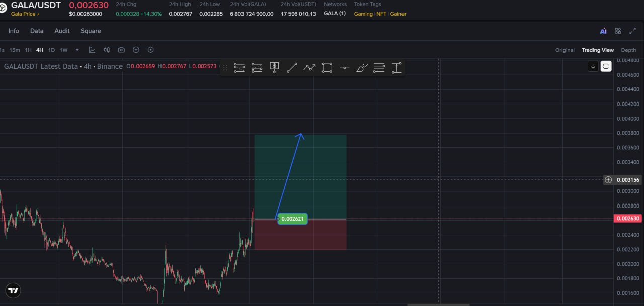Viewport: 644px width, 306px height.
Task: Select the Trading View chart mode
Action: pyautogui.click(x=598, y=50)
